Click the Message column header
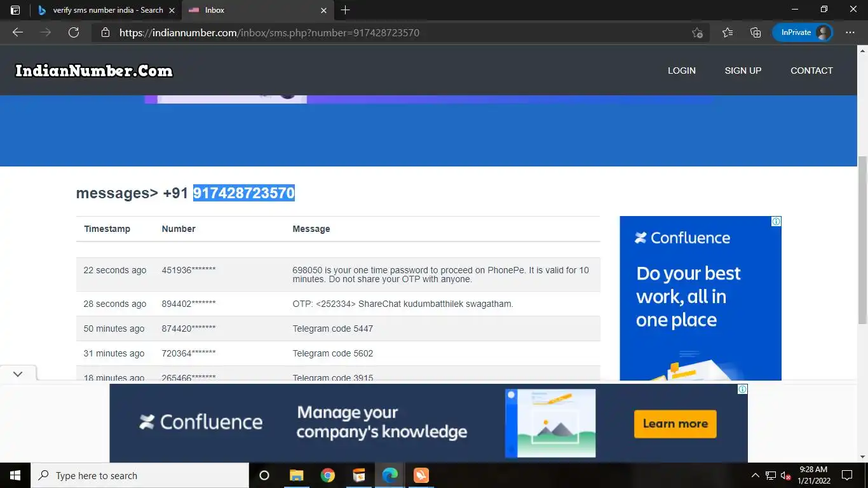 coord(311,229)
